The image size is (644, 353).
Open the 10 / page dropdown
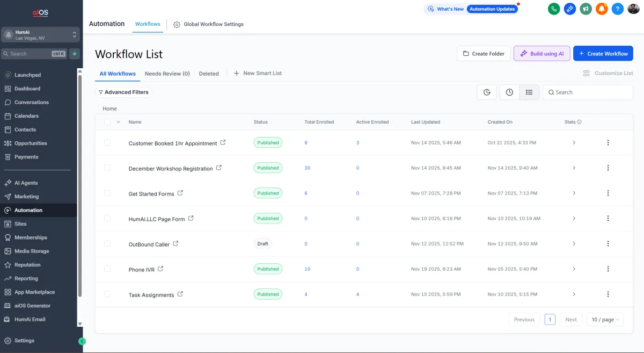[x=605, y=319]
